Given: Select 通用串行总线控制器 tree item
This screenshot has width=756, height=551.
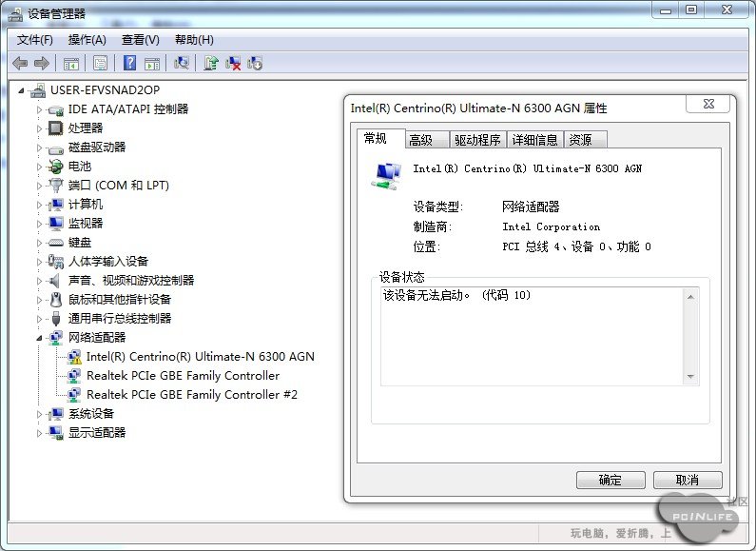Looking at the screenshot, I should coord(120,319).
